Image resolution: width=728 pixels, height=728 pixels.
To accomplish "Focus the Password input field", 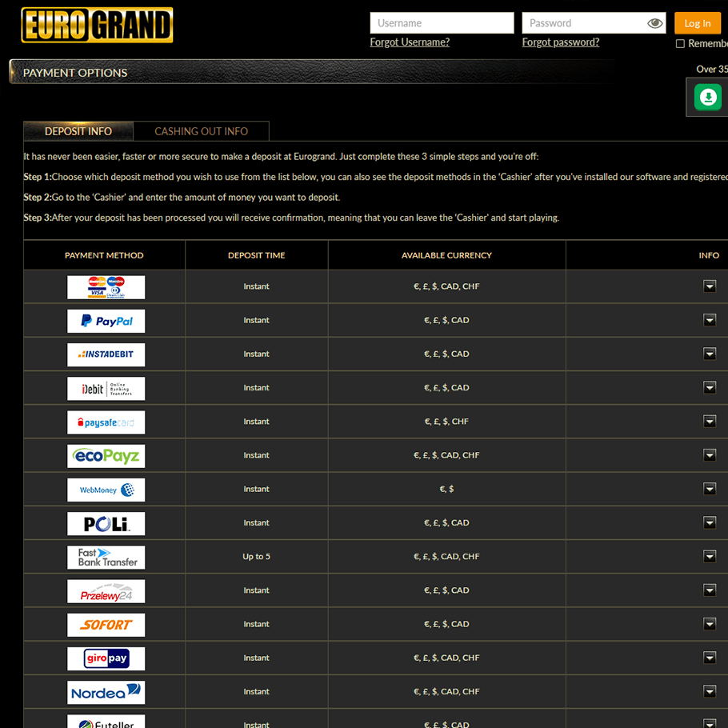I will pos(594,23).
